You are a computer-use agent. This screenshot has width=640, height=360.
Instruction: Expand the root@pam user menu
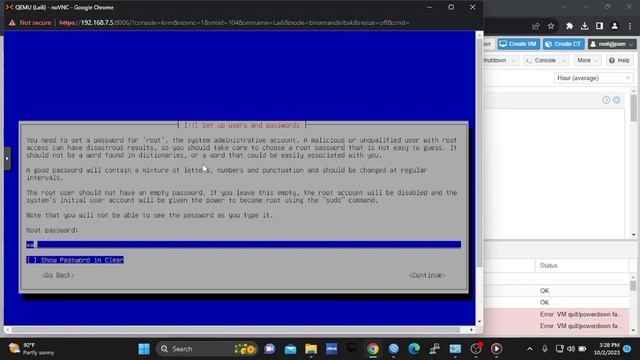pyautogui.click(x=612, y=44)
